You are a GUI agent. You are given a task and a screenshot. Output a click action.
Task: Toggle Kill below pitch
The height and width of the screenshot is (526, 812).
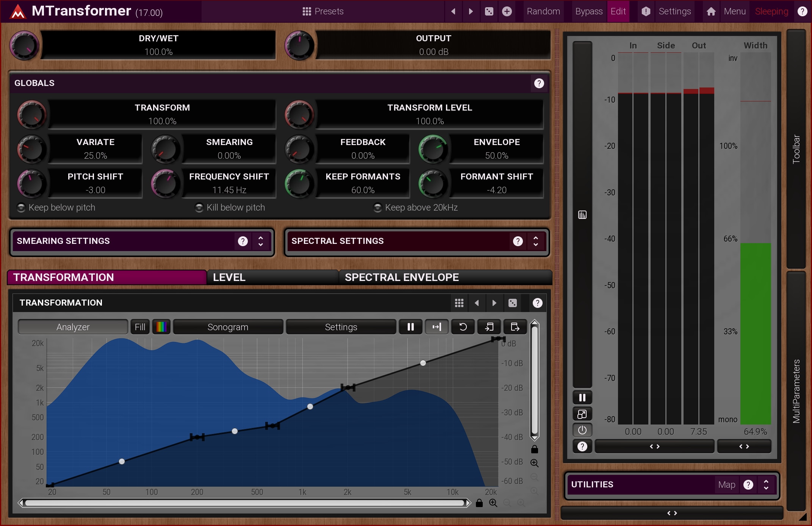[199, 208]
